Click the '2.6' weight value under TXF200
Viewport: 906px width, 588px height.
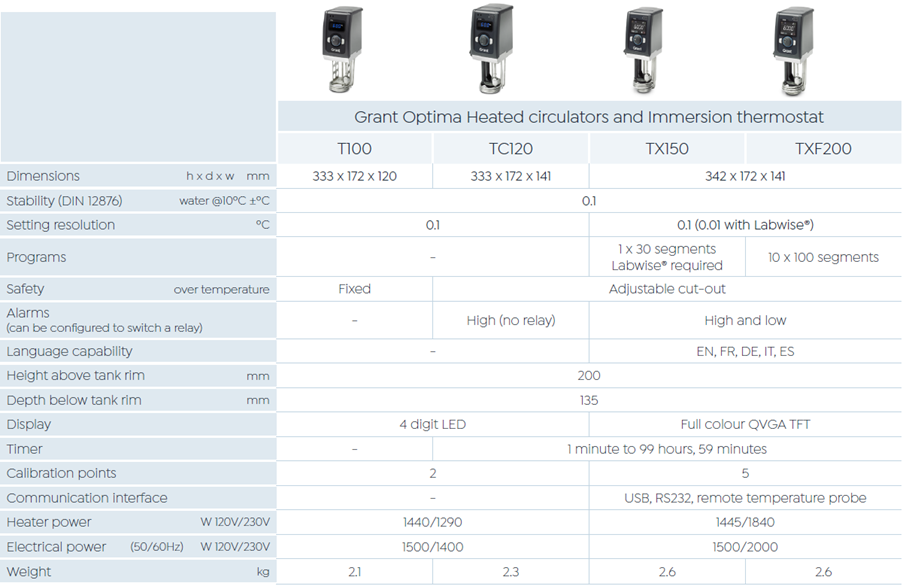pos(823,572)
